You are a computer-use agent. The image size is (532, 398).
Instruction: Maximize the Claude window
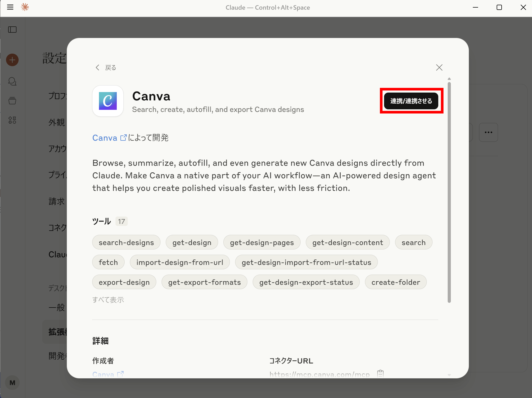point(499,7)
